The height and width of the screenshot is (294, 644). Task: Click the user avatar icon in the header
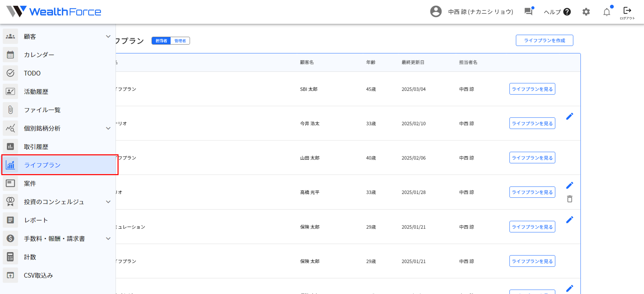[436, 12]
